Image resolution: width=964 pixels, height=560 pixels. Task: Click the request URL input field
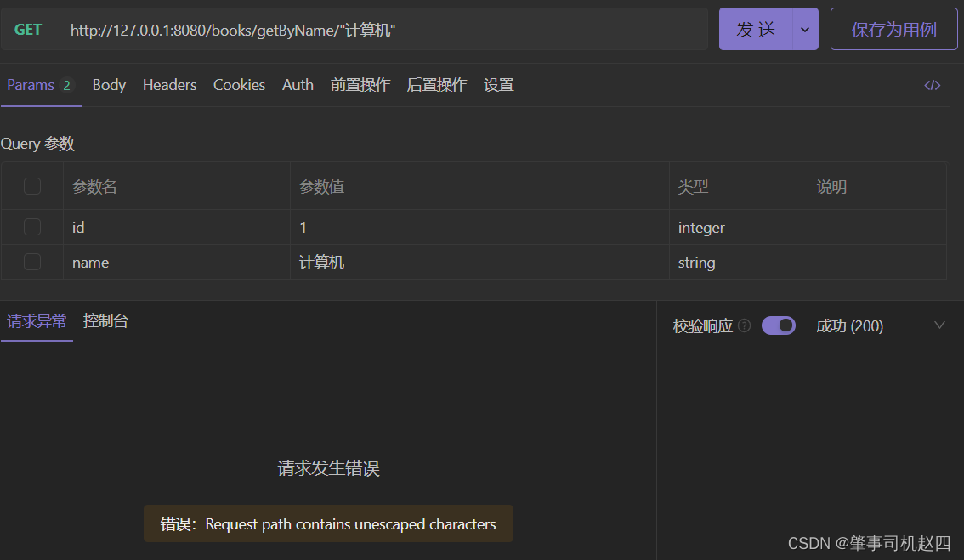(x=383, y=30)
